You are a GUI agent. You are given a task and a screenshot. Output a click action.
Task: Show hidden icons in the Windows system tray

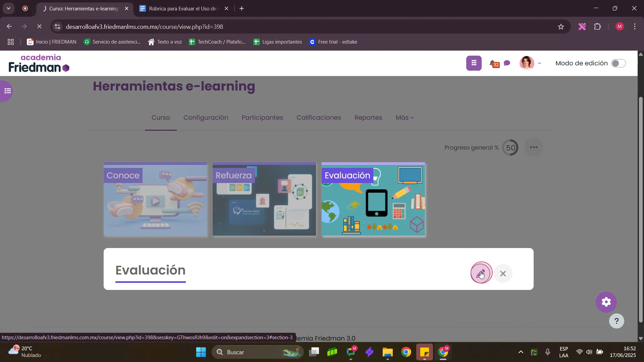click(x=521, y=352)
